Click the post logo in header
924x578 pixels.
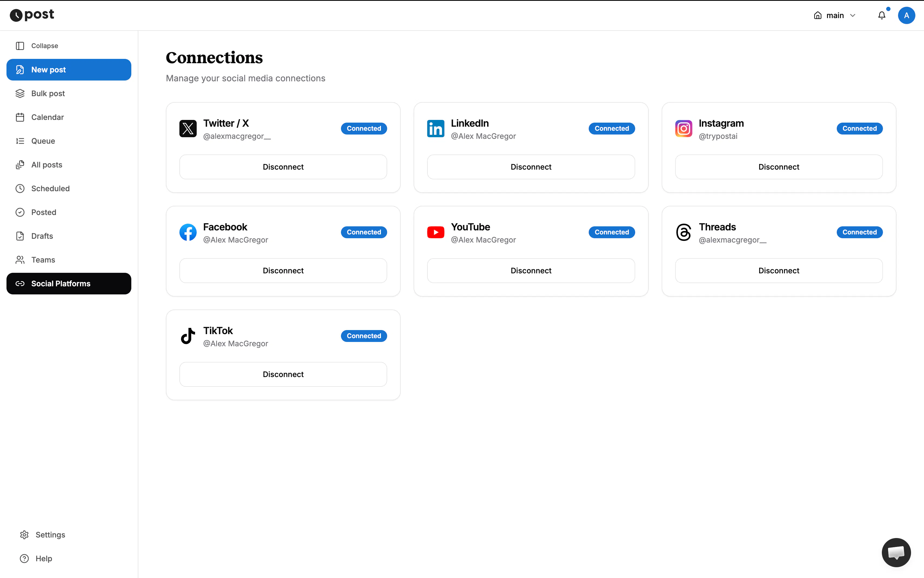coord(32,15)
